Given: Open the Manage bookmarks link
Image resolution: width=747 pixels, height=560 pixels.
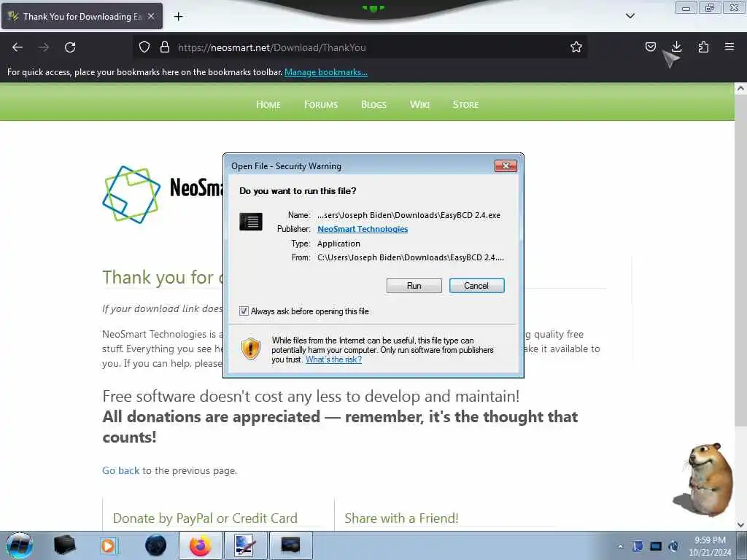Looking at the screenshot, I should coord(326,72).
